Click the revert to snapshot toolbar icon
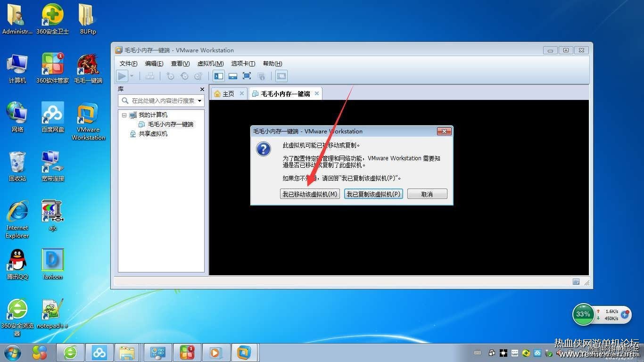The height and width of the screenshot is (362, 644). click(184, 76)
